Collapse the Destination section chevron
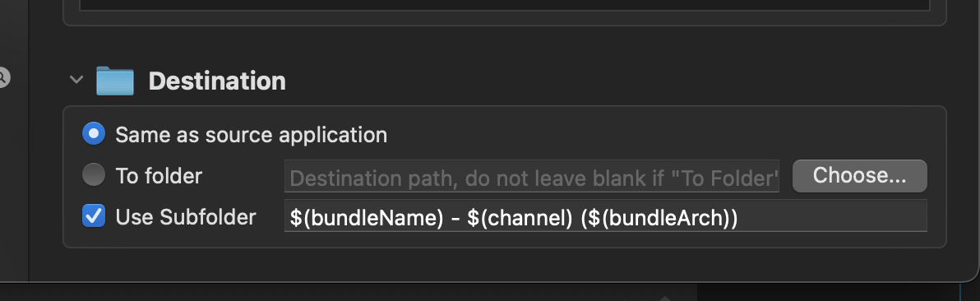The width and height of the screenshot is (980, 301). pyautogui.click(x=76, y=80)
